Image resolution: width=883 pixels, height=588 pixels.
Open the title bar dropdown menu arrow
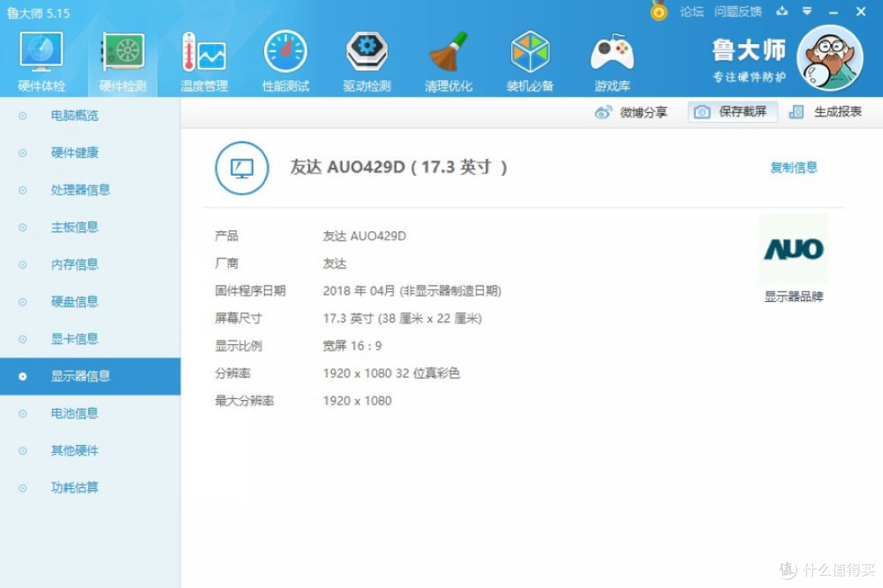(x=807, y=11)
